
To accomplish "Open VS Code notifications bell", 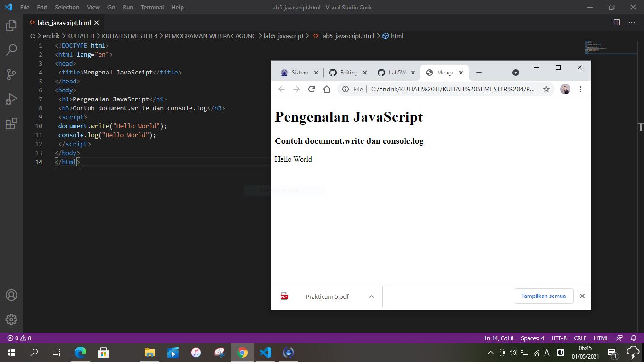I will (x=634, y=338).
